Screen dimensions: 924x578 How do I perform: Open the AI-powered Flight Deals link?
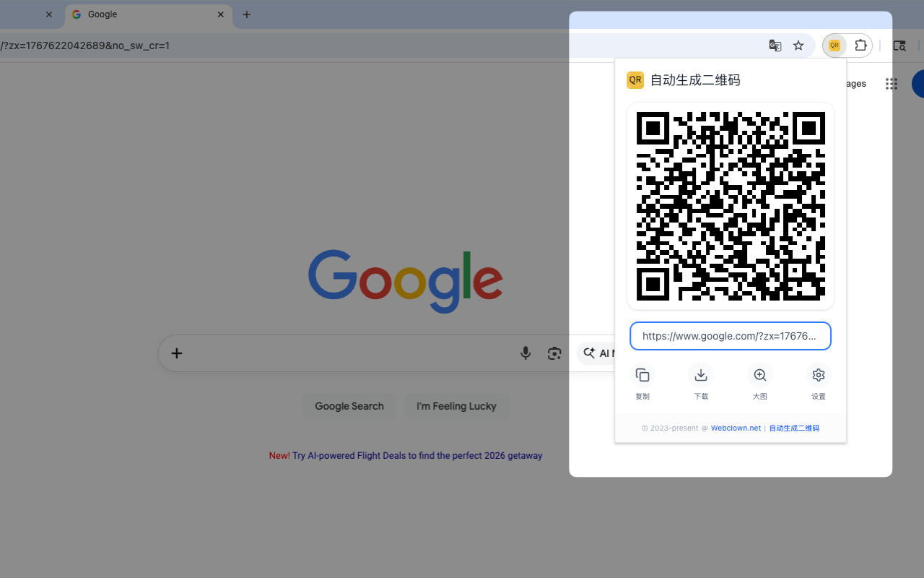coord(417,456)
